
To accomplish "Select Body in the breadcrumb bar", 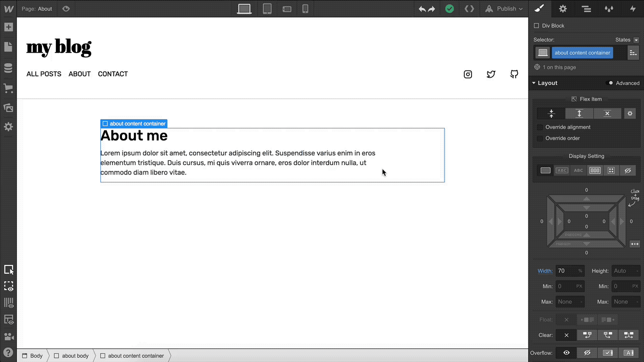I will (32, 356).
